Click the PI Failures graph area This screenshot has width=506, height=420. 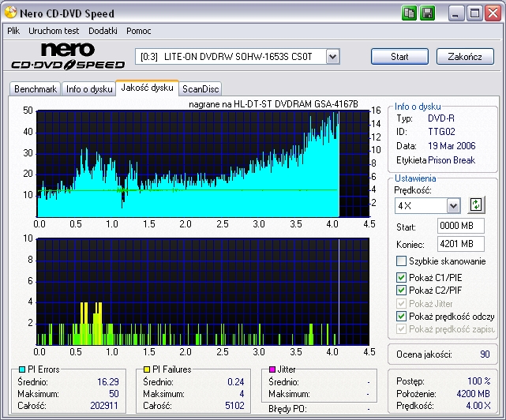point(203,292)
